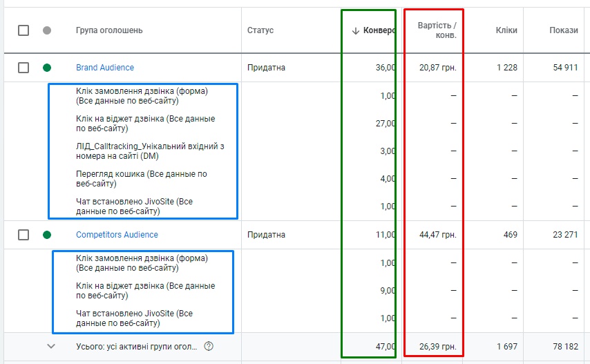This screenshot has width=590, height=364.
Task: Click Competitors Audience green status dot
Action: click(46, 235)
